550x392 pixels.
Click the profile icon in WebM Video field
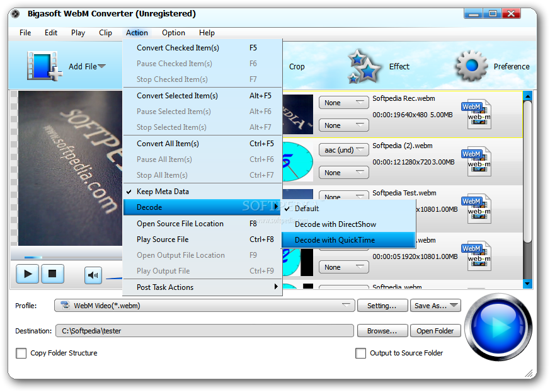tap(65, 305)
